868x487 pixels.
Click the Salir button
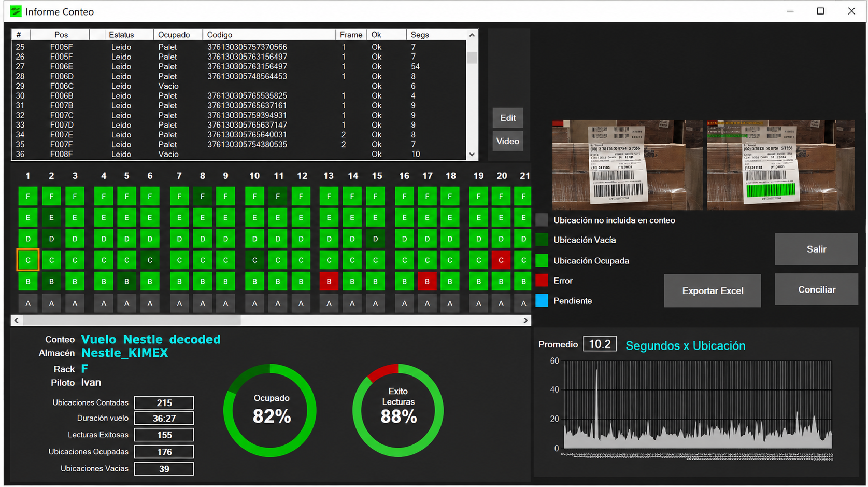[816, 249]
